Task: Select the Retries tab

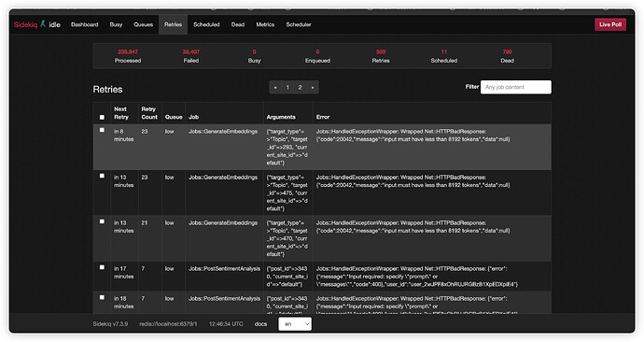Action: point(173,24)
